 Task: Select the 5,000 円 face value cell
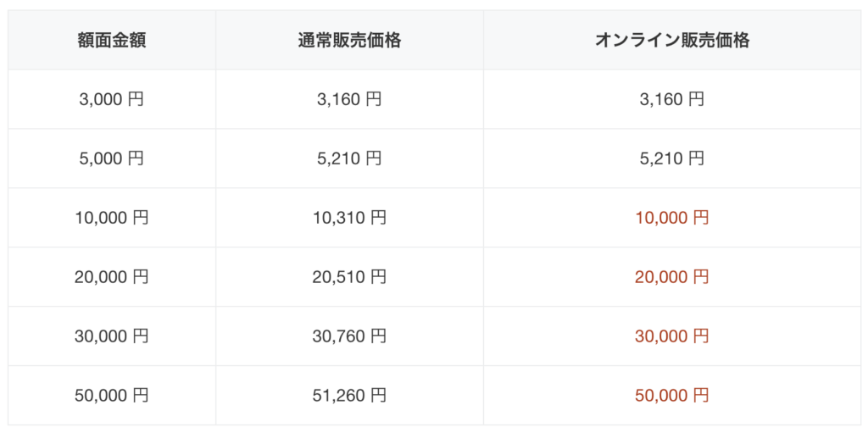pos(112,158)
